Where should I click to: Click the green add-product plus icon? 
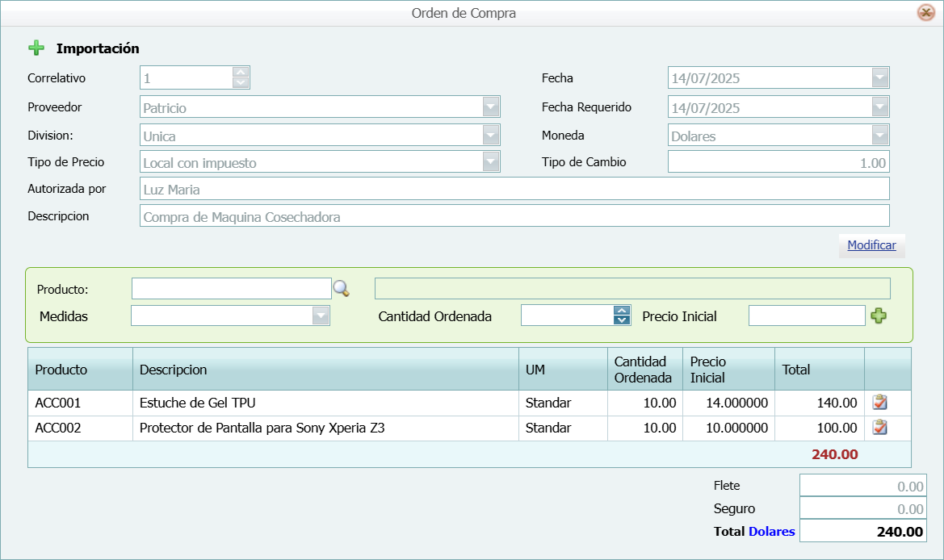pyautogui.click(x=879, y=316)
